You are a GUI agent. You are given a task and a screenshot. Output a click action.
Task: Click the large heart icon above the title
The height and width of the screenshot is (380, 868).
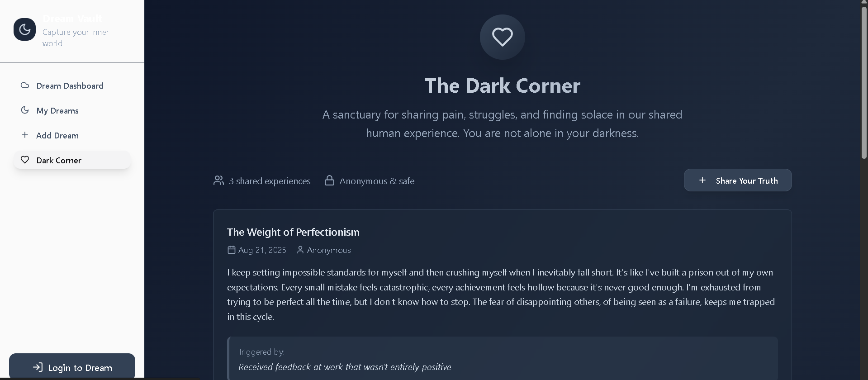coord(502,37)
